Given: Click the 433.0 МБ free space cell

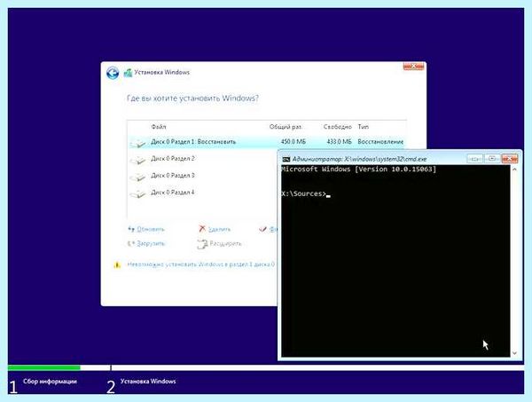Looking at the screenshot, I should (339, 142).
